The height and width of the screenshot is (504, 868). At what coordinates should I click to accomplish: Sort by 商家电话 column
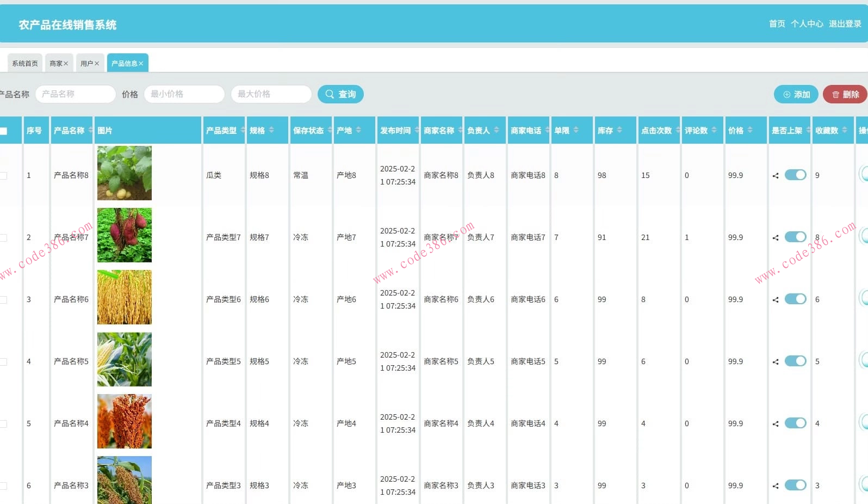547,130
